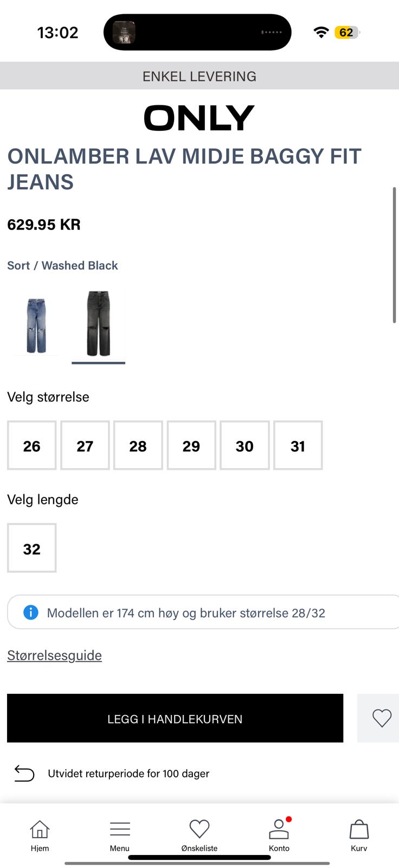
Task: Open Ønskeliste heart in bottom bar
Action: pyautogui.click(x=200, y=829)
